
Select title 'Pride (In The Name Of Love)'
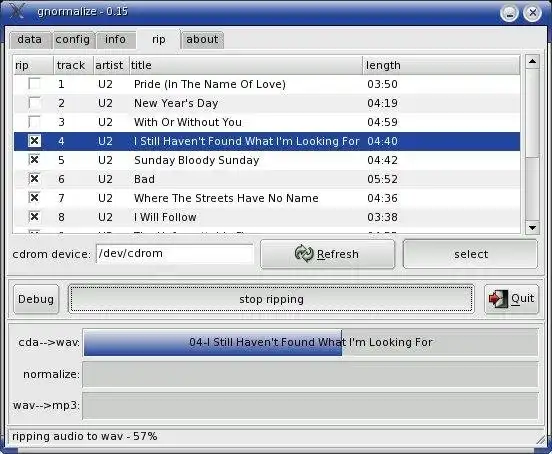tap(210, 84)
